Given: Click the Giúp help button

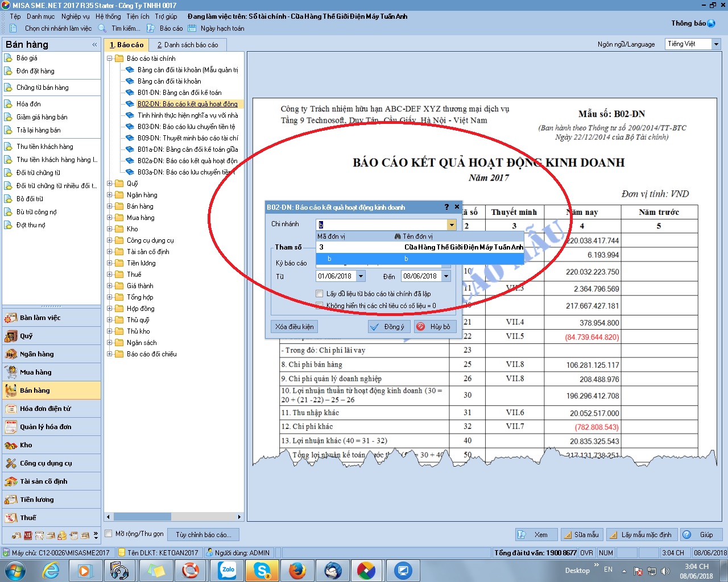Looking at the screenshot, I should point(701,535).
